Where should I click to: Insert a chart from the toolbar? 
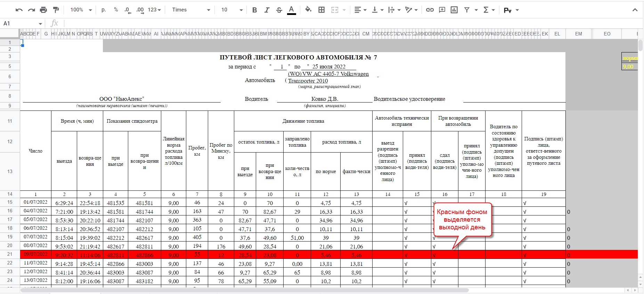coord(454,10)
